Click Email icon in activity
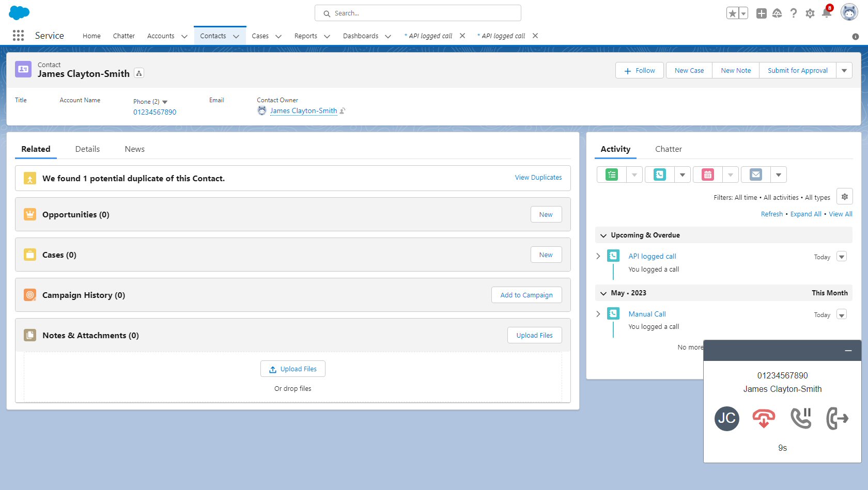The image size is (868, 490). click(x=756, y=175)
